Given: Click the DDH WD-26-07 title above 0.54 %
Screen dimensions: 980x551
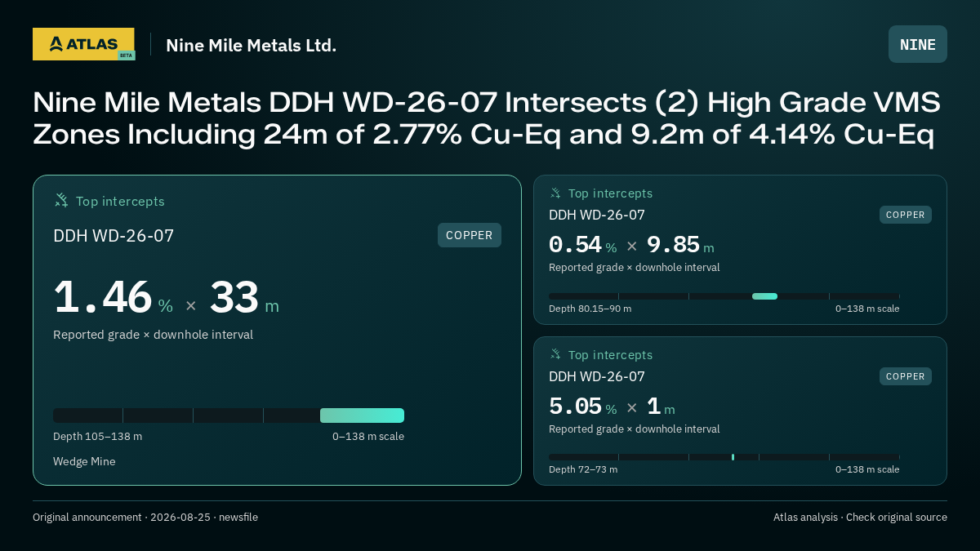Looking at the screenshot, I should 597,215.
